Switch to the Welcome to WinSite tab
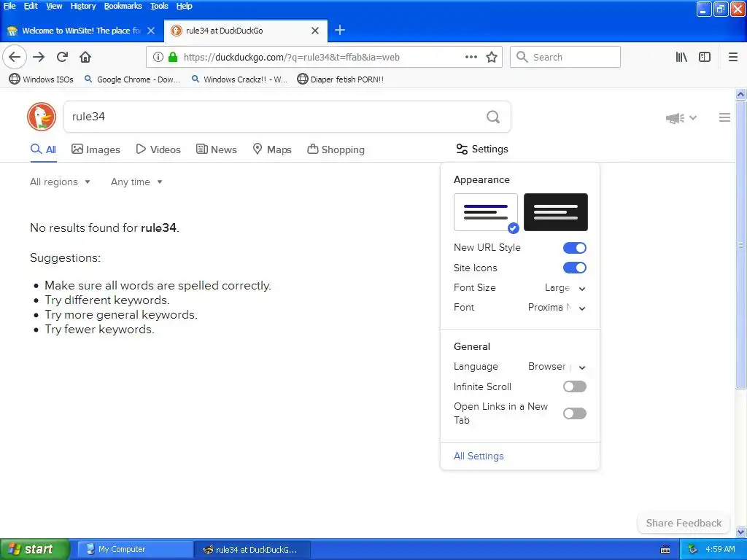 (82, 31)
